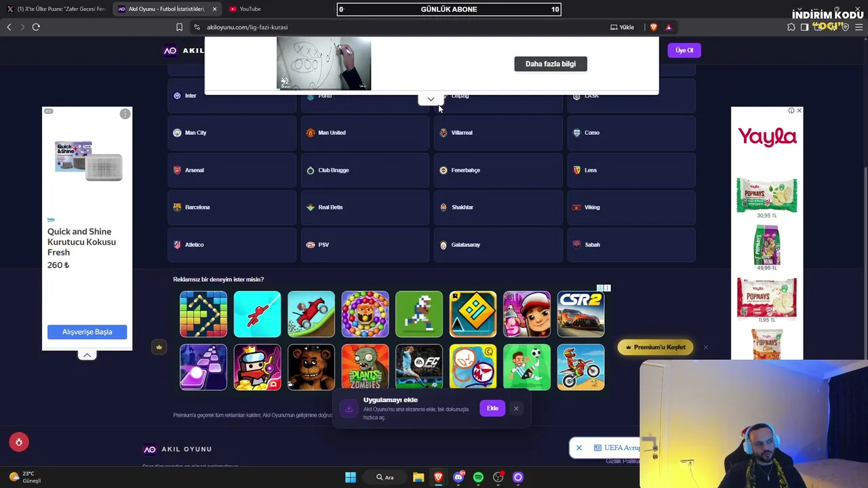Open the Hill Climb Racing game icon
The width and height of the screenshot is (868, 488).
(x=311, y=314)
